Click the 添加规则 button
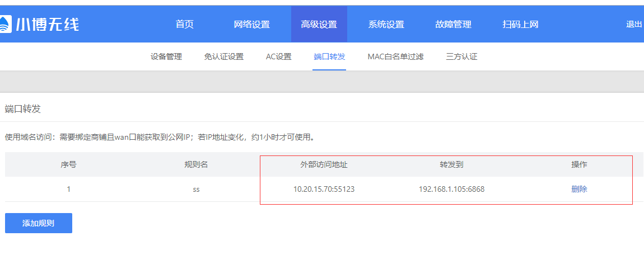 [x=39, y=223]
